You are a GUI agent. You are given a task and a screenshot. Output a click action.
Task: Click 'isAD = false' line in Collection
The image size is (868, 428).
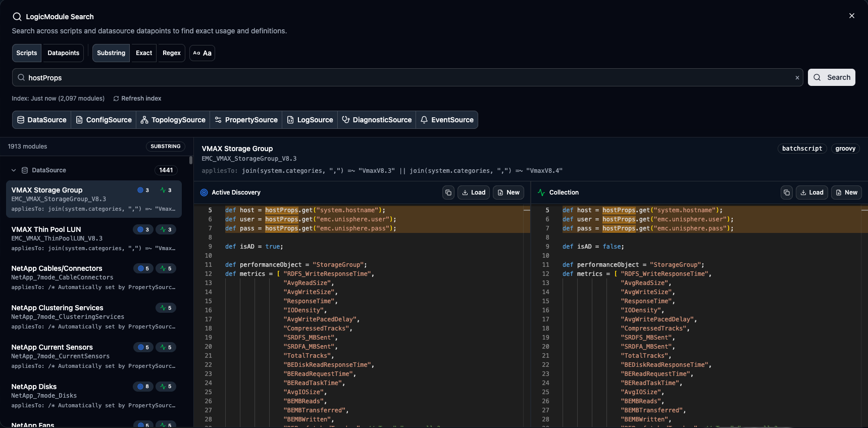[593, 247]
